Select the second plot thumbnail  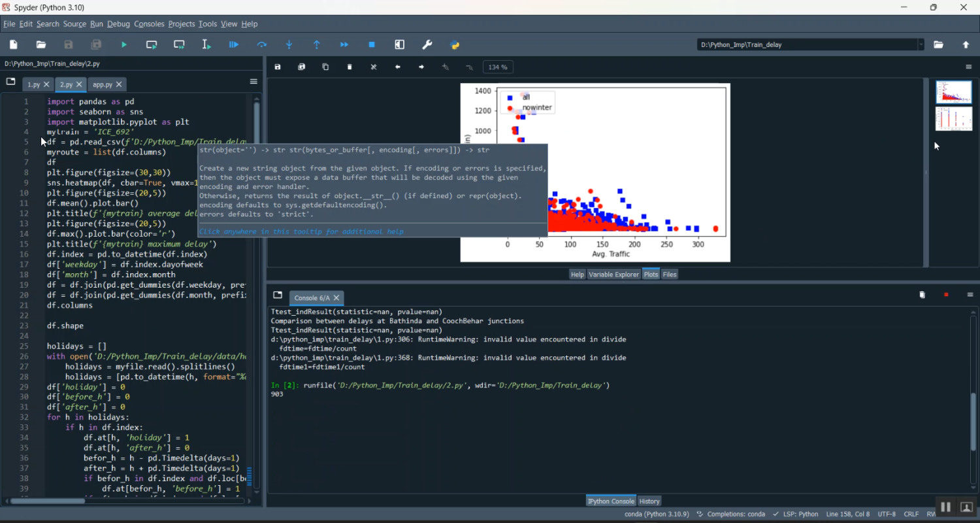953,119
